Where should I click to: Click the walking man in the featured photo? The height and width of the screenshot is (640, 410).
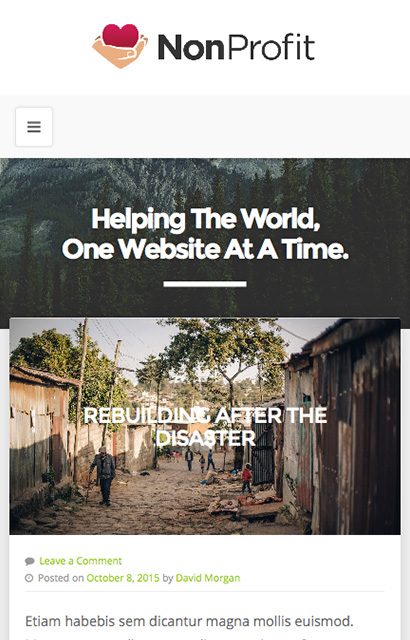pyautogui.click(x=104, y=476)
